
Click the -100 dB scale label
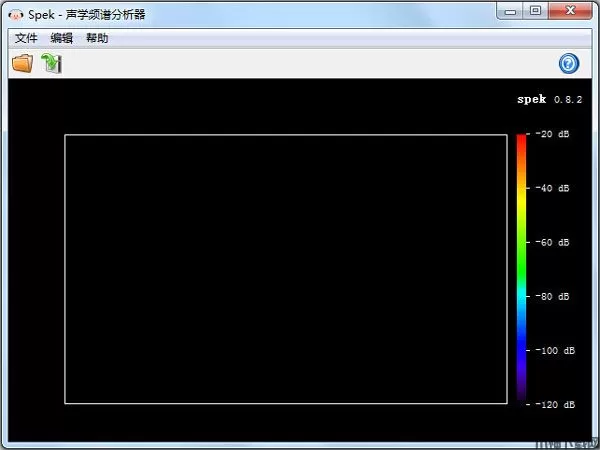click(555, 351)
